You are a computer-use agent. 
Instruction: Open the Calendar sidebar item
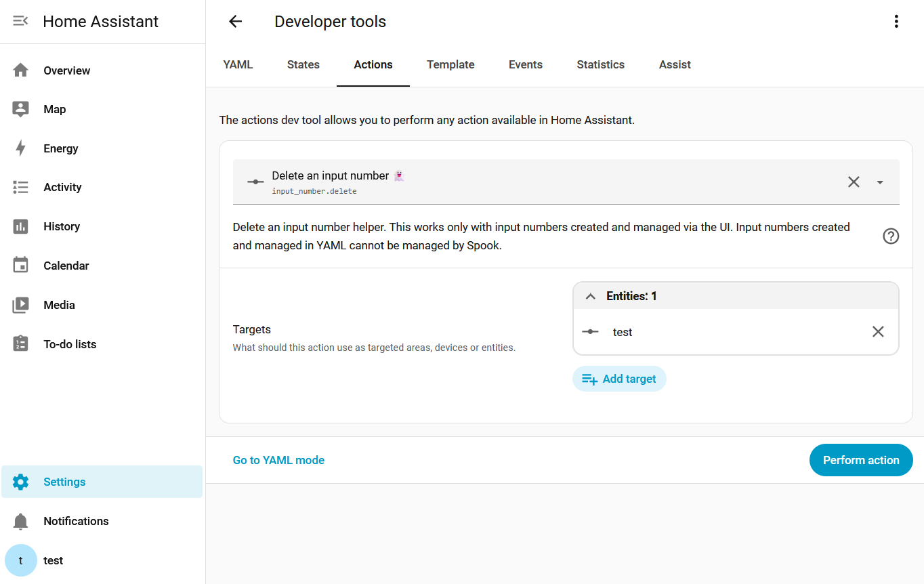pyautogui.click(x=102, y=266)
